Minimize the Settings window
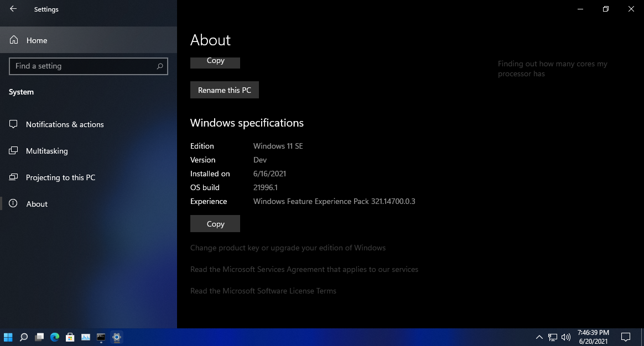 click(580, 9)
